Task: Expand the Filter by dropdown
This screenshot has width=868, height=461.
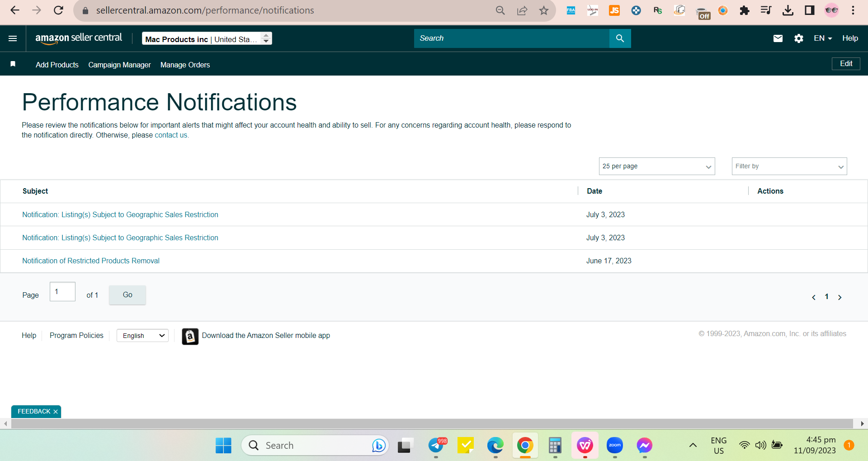Action: point(789,166)
